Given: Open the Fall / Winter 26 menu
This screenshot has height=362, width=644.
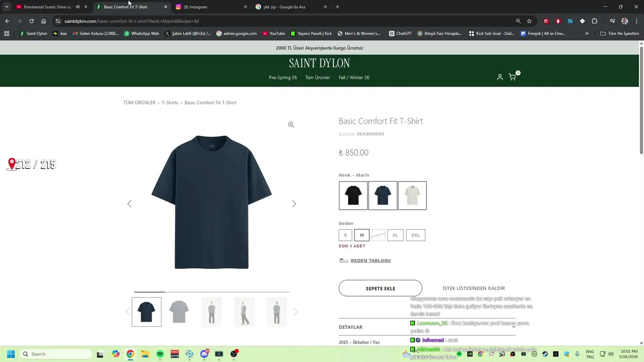Looking at the screenshot, I should click(354, 77).
